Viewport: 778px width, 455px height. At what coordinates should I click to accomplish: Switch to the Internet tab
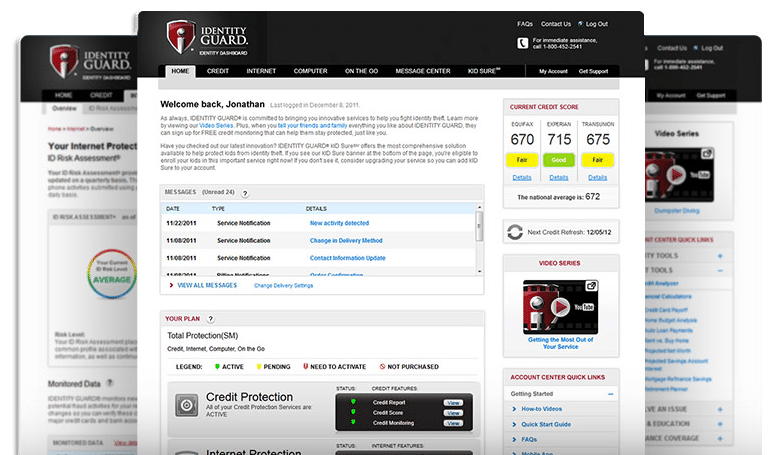[261, 71]
